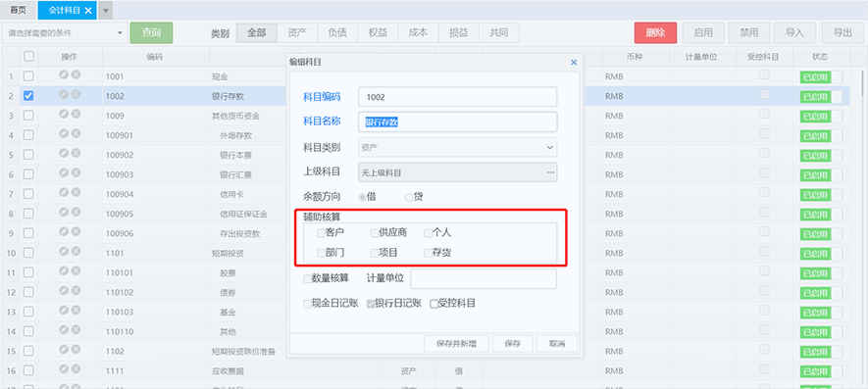The height and width of the screenshot is (389, 868).
Task: Delete the 1001 现金 row with its x icon
Action: pyautogui.click(x=76, y=74)
